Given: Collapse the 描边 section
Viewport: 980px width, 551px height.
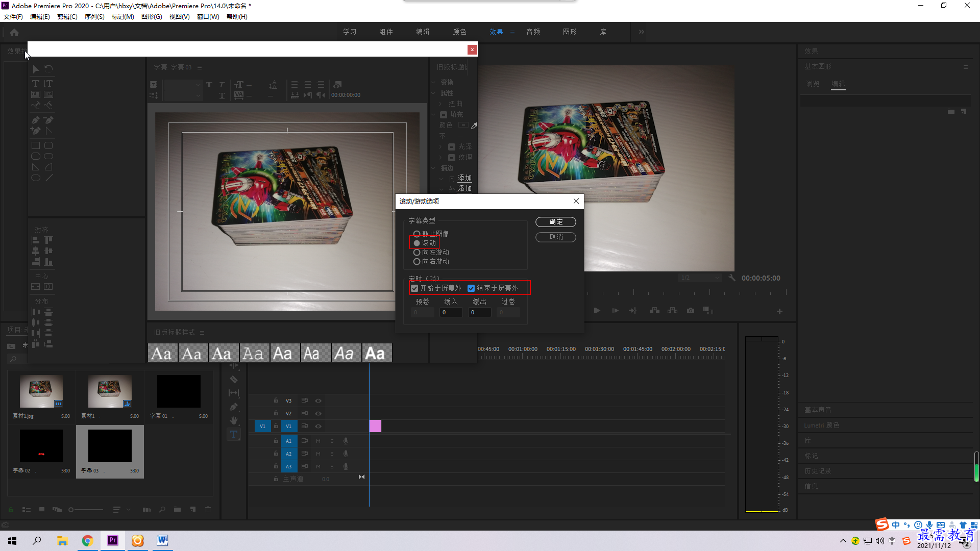Looking at the screenshot, I should [x=433, y=168].
